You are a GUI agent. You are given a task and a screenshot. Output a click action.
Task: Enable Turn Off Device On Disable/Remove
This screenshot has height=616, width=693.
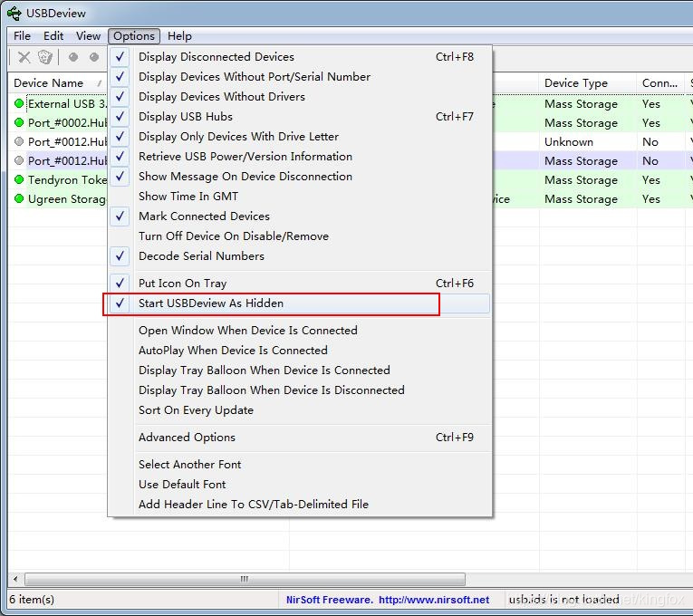click(300, 236)
